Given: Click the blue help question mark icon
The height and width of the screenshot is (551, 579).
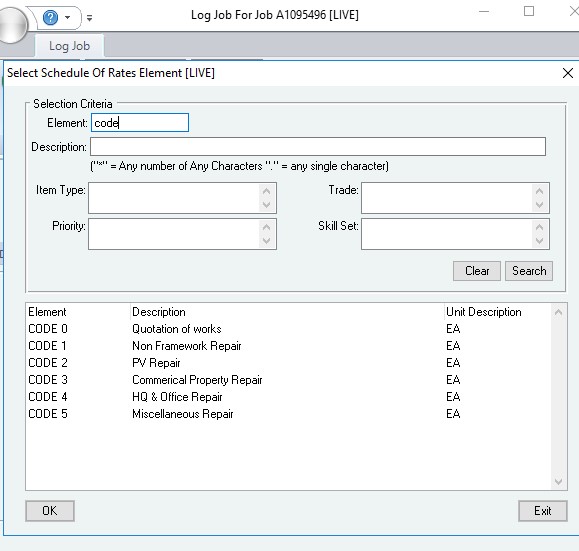Looking at the screenshot, I should 50,17.
